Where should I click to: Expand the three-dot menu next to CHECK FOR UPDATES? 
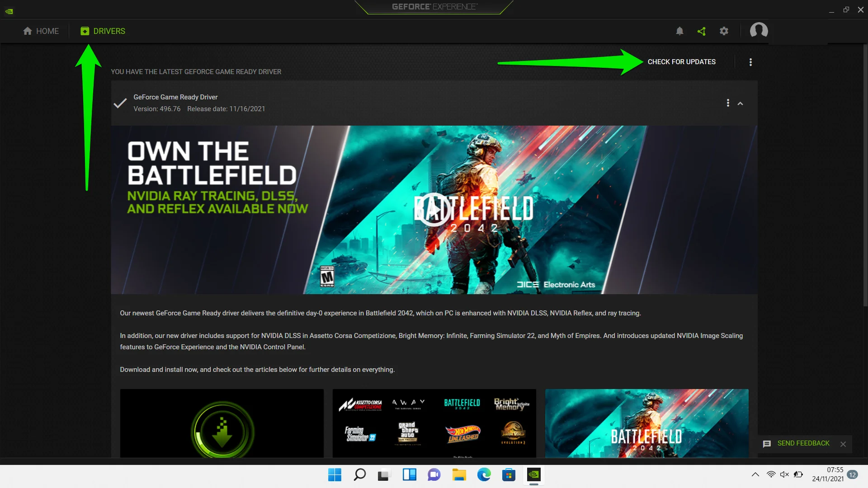[x=750, y=62]
